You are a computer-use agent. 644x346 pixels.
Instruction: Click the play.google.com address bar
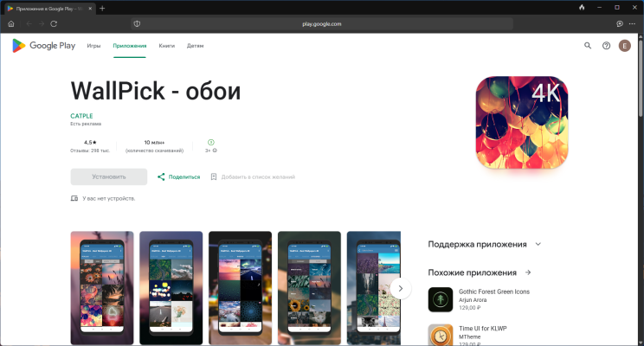pos(322,23)
